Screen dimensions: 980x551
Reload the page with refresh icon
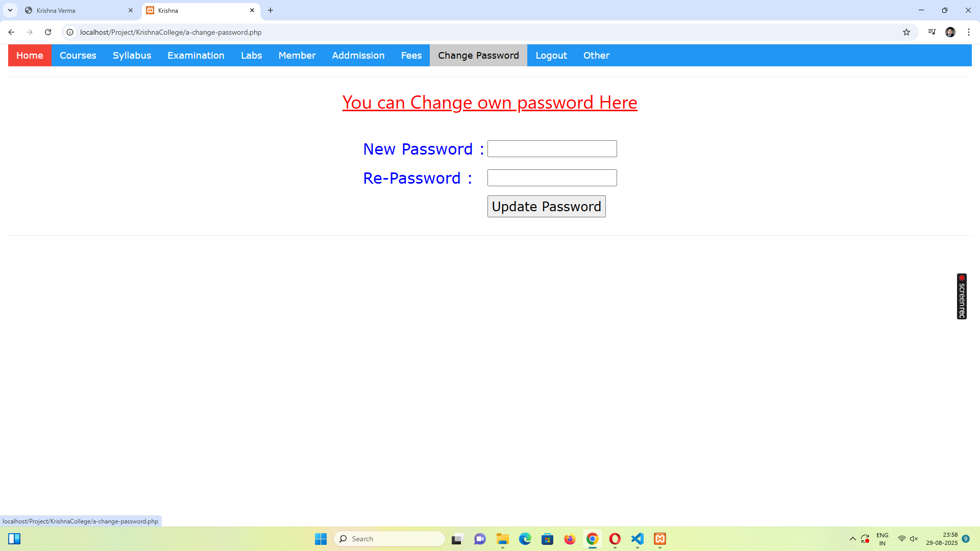[x=48, y=32]
